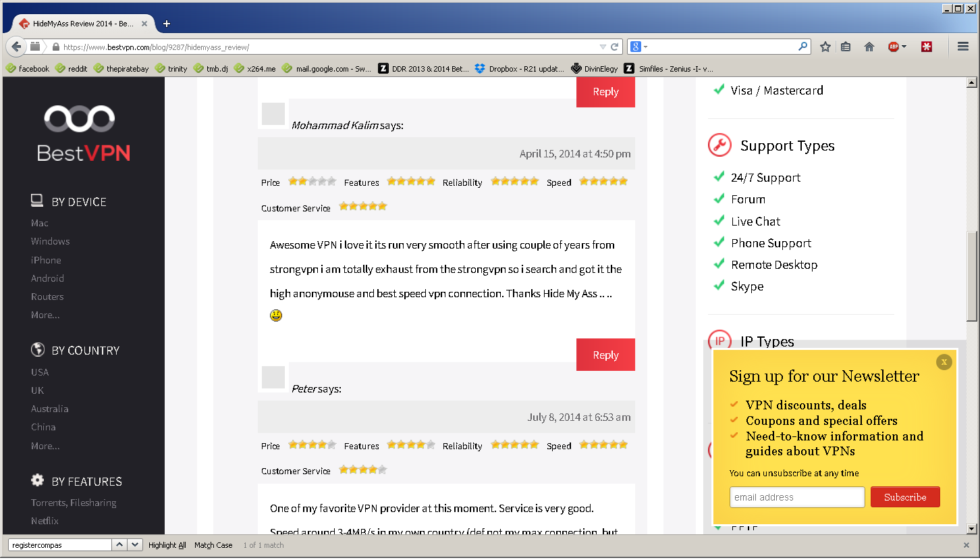This screenshot has height=560, width=980.
Task: Bookmark this page with the star icon
Action: pyautogui.click(x=825, y=47)
